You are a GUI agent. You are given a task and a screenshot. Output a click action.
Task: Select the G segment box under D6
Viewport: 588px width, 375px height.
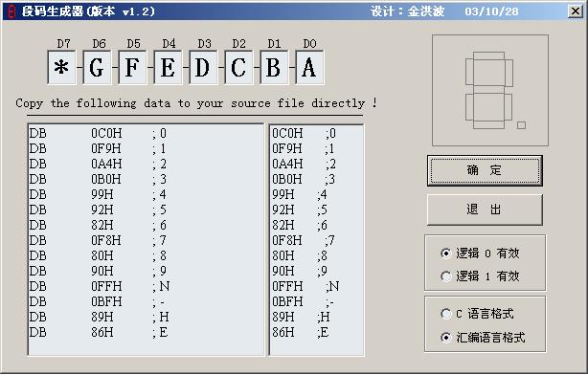tap(97, 68)
